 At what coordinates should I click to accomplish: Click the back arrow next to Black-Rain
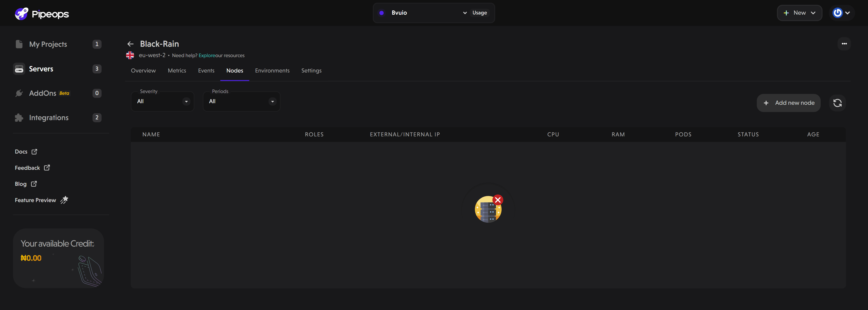(130, 44)
